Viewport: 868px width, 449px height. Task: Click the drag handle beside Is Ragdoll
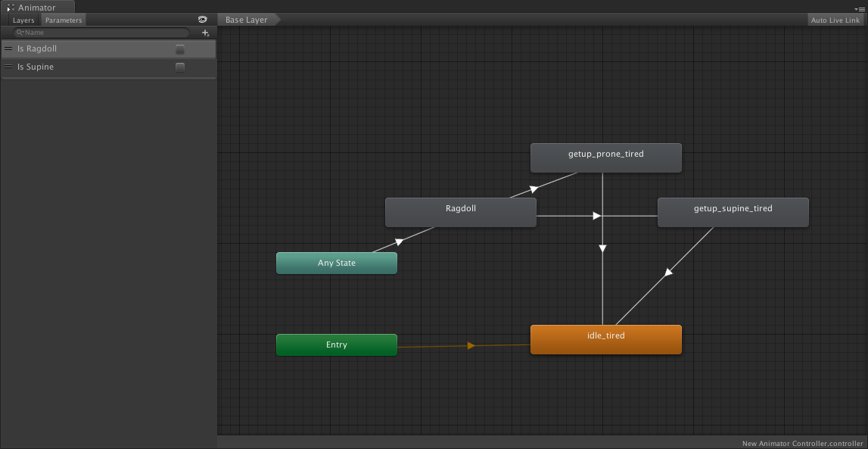pos(7,48)
